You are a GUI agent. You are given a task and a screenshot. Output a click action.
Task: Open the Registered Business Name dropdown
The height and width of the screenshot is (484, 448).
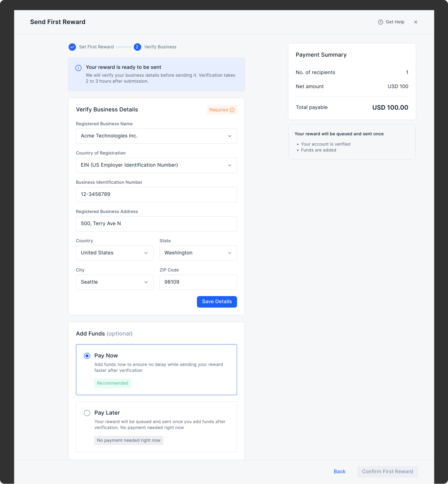tap(156, 136)
